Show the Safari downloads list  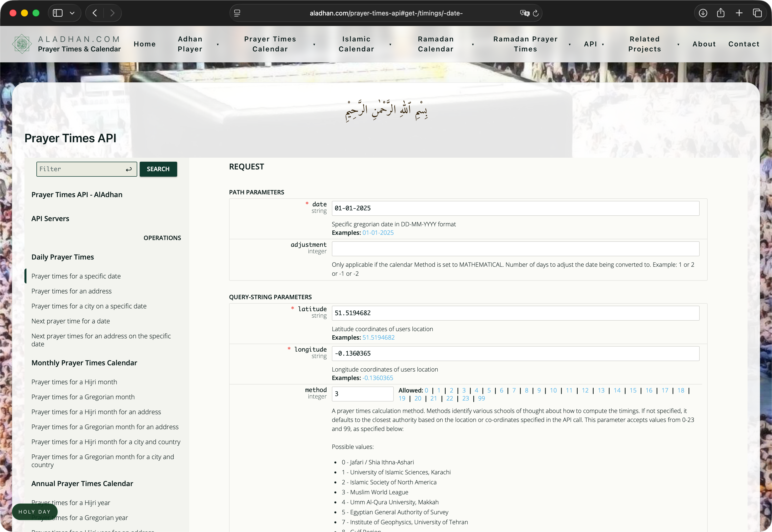(703, 13)
